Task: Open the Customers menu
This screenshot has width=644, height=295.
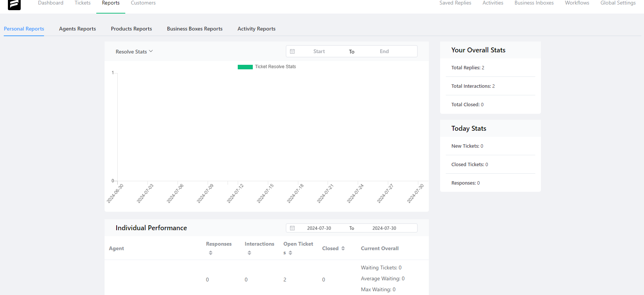Action: tap(143, 3)
